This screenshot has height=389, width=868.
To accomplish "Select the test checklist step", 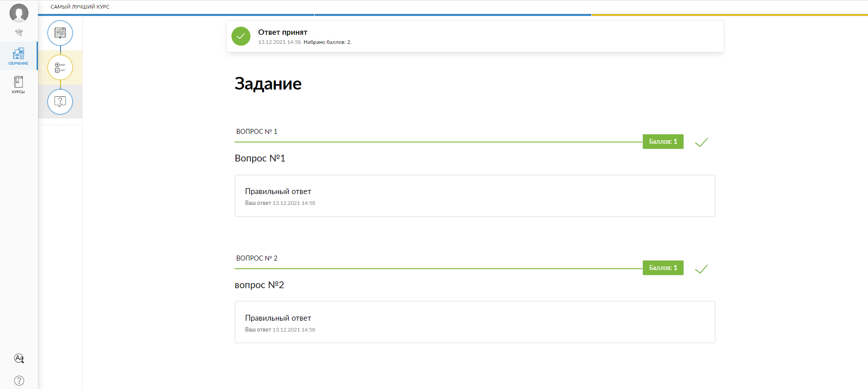I will pos(60,67).
